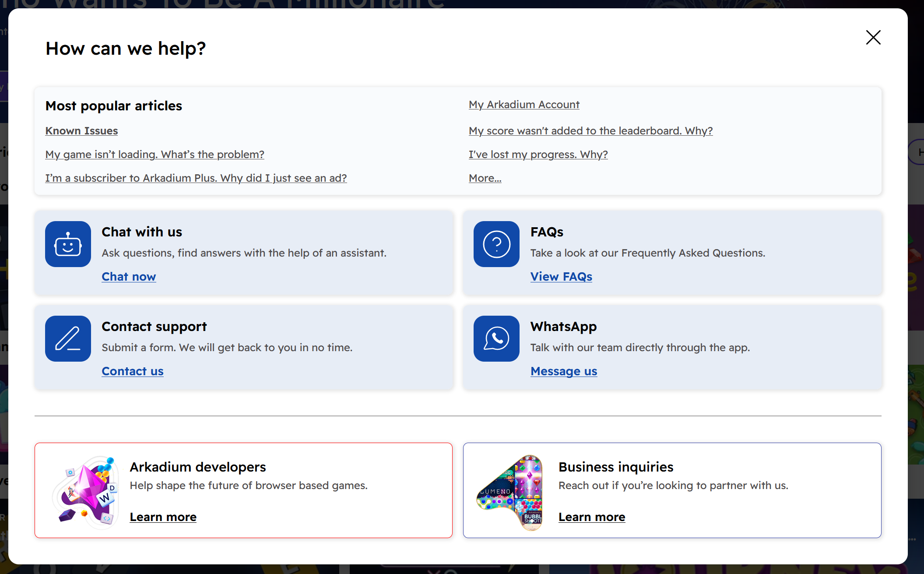Expand more articles via More... link
Viewport: 924px width, 574px height.
click(485, 178)
